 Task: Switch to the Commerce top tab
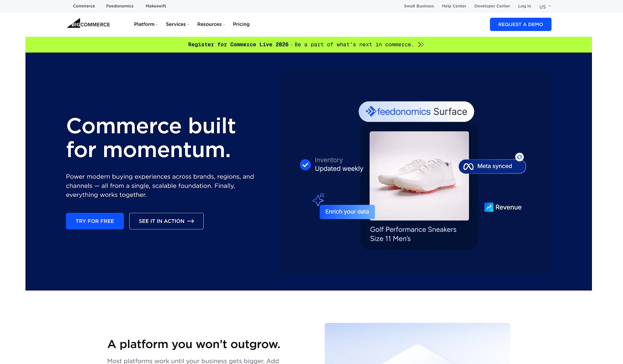point(84,6)
